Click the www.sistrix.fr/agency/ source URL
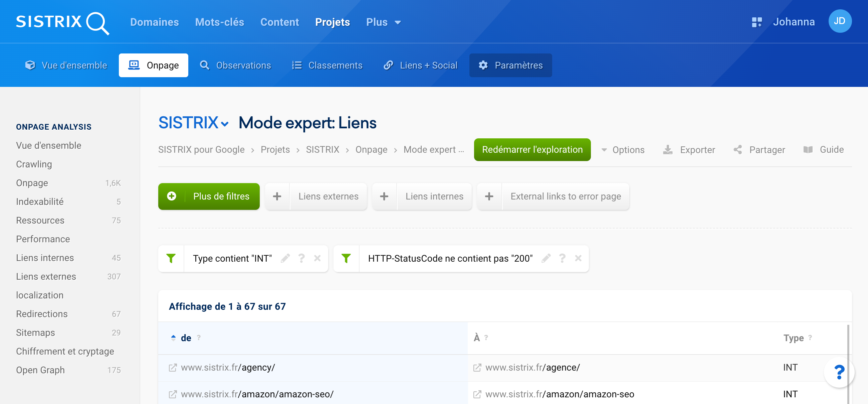The height and width of the screenshot is (404, 868). [x=228, y=368]
